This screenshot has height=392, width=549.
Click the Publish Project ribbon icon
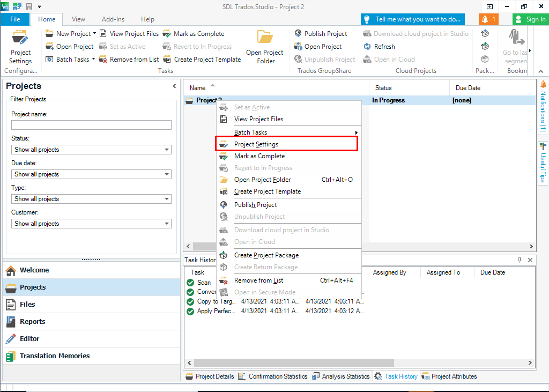(x=299, y=34)
